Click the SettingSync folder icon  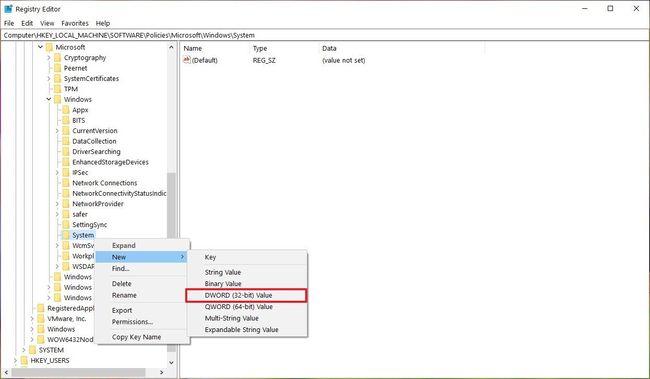tap(66, 224)
